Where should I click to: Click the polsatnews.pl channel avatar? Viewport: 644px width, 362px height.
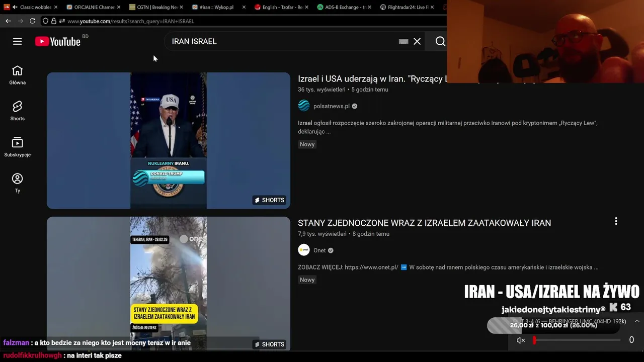click(304, 106)
